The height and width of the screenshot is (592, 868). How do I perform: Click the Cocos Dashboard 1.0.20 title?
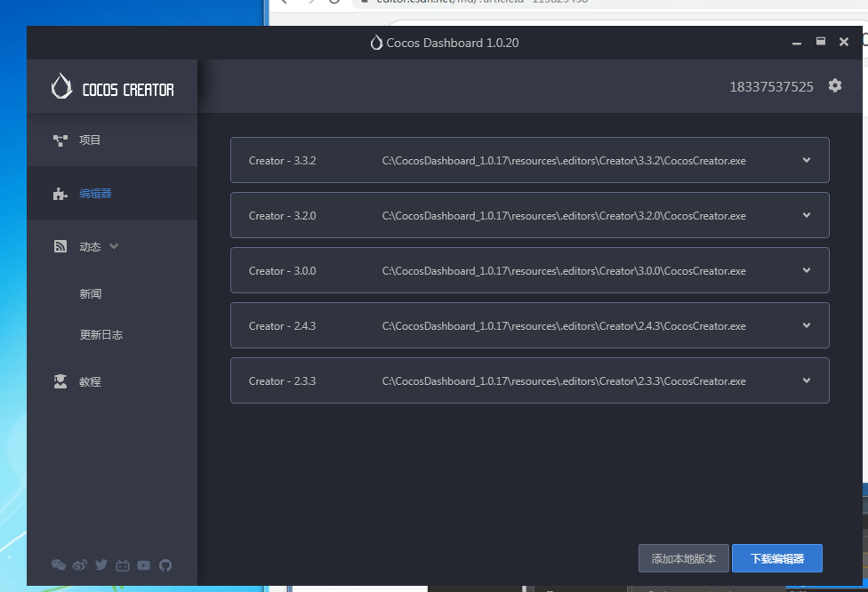tap(453, 43)
